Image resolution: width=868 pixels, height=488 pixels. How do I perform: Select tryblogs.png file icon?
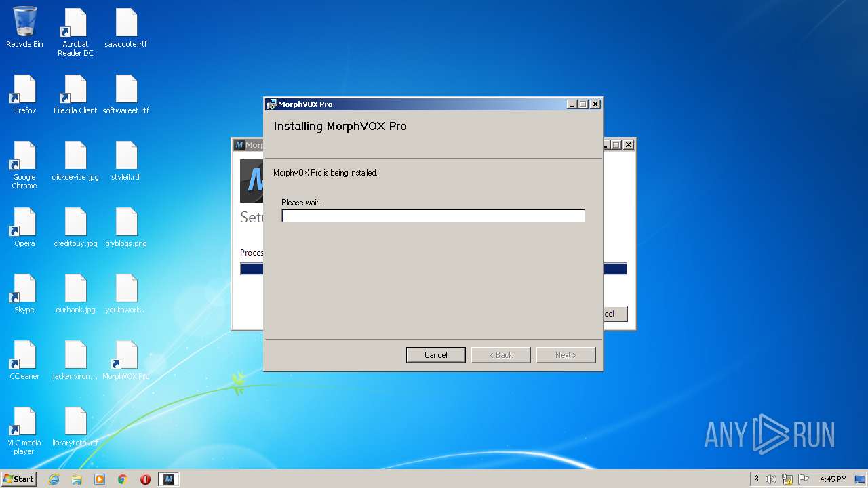point(126,226)
